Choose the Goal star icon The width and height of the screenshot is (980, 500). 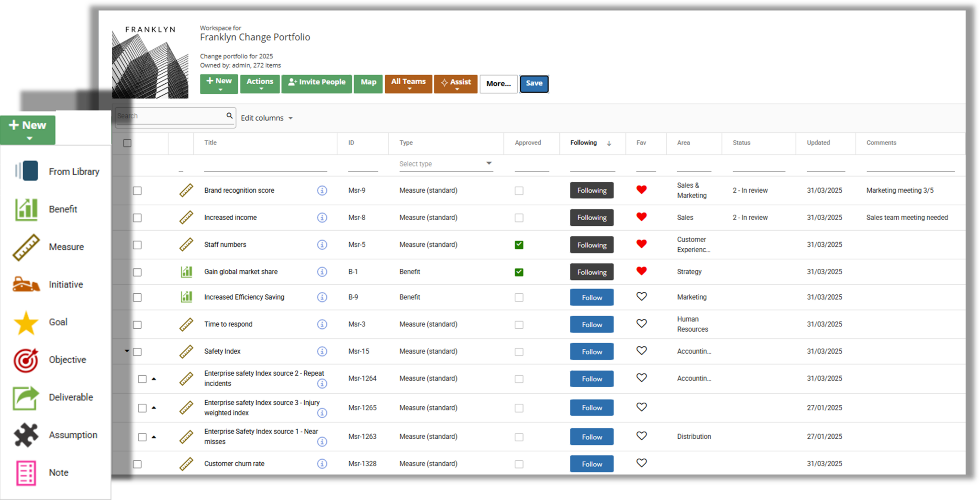point(26,322)
